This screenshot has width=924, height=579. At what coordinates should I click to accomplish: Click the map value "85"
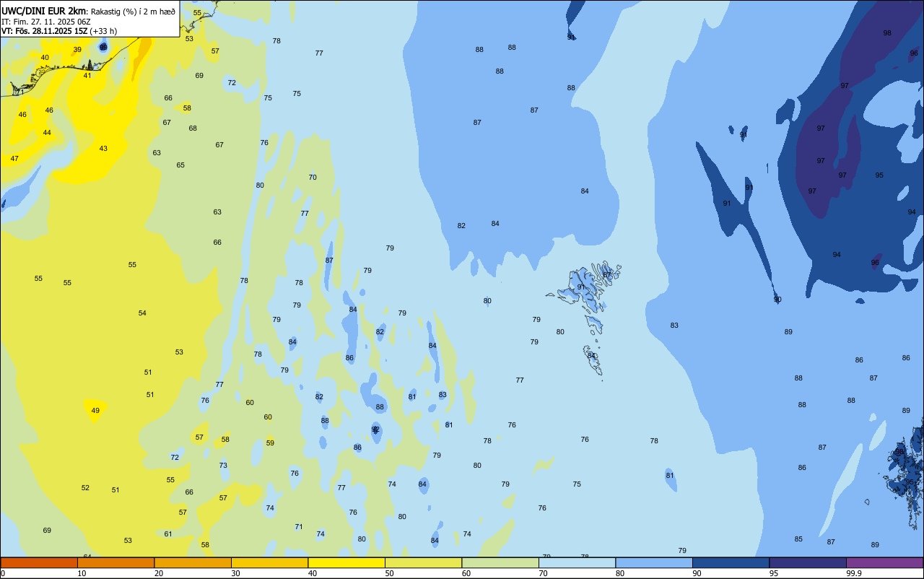(x=798, y=539)
